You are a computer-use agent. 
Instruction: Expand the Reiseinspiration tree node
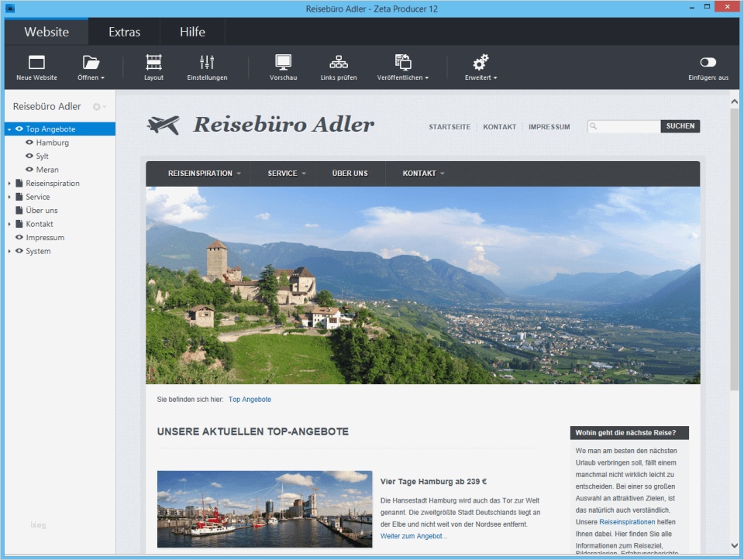9,183
